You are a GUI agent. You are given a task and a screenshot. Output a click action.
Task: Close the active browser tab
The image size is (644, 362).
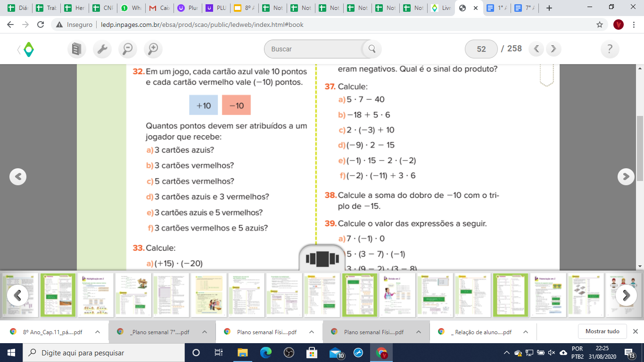[x=476, y=8]
